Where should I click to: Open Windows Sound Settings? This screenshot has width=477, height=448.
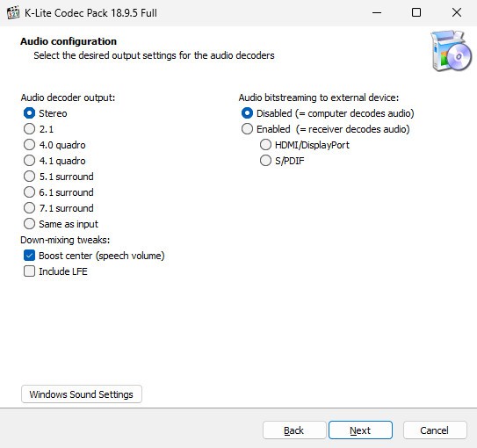82,394
